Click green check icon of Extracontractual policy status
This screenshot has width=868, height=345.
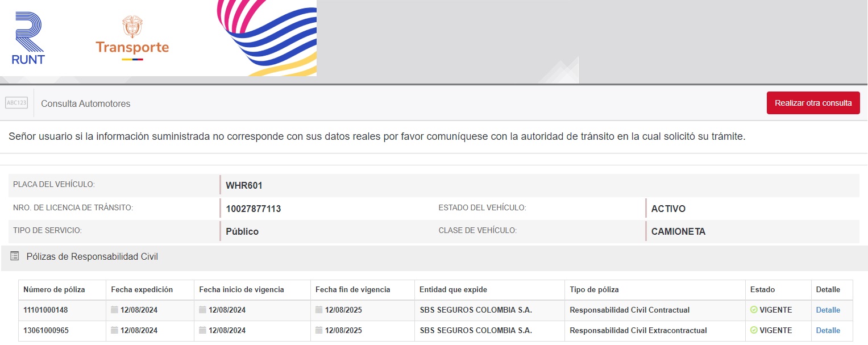[x=754, y=330]
